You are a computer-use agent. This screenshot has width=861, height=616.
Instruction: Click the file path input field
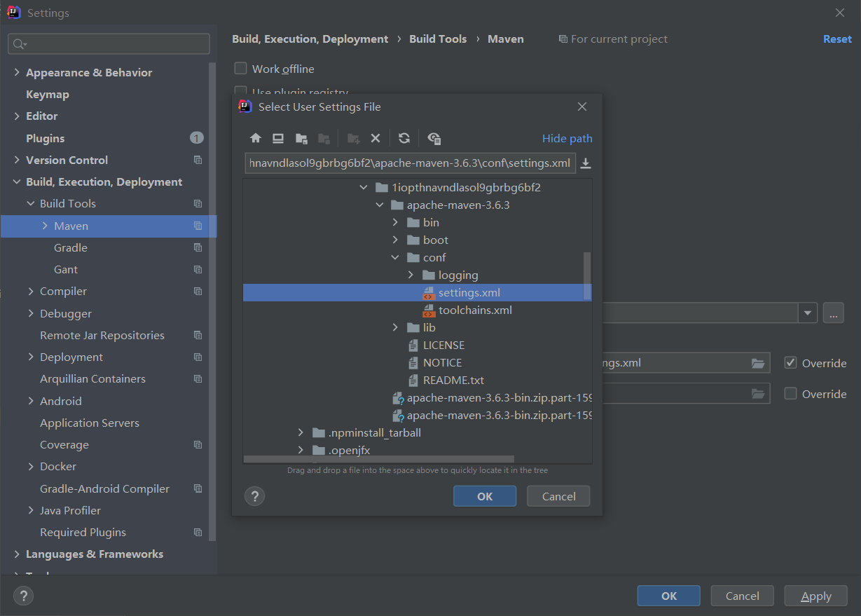[411, 163]
